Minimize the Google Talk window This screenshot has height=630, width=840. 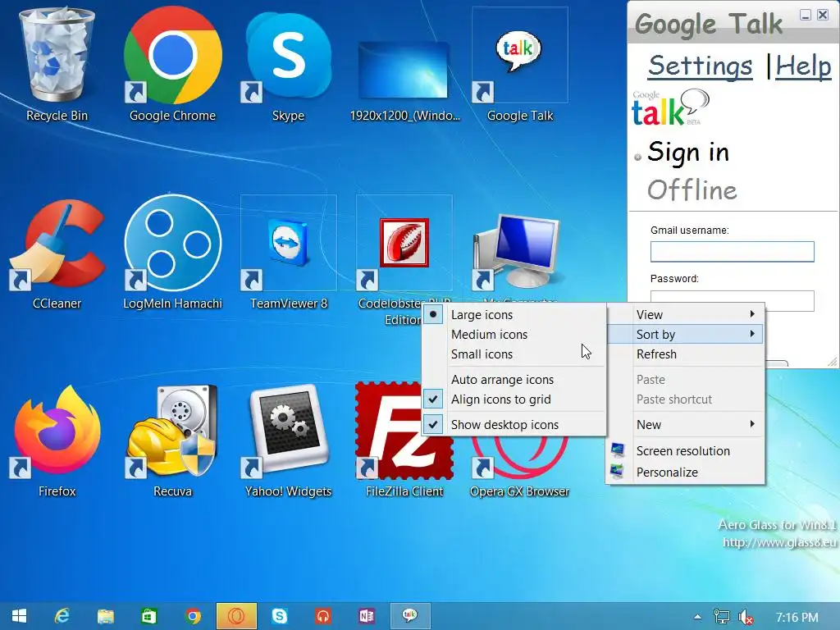click(x=806, y=15)
